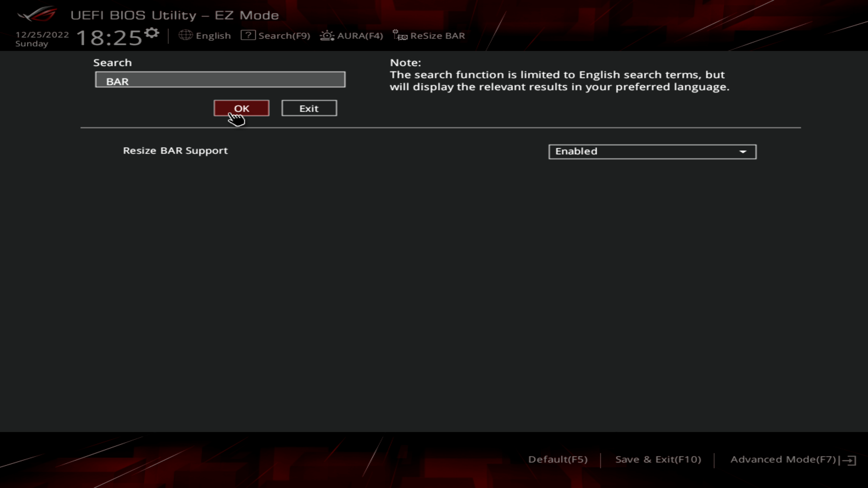The width and height of the screenshot is (868, 488).
Task: Click the dropdown arrow beside Enabled
Action: [743, 152]
